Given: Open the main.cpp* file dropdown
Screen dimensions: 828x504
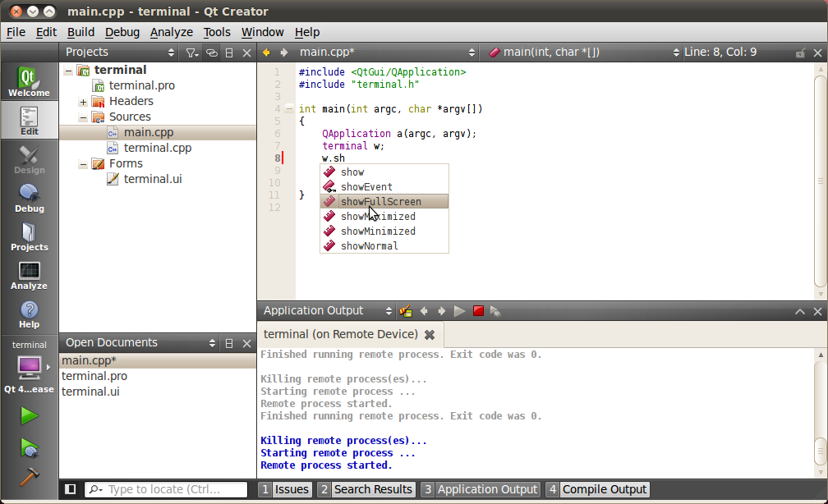Looking at the screenshot, I should (x=386, y=53).
